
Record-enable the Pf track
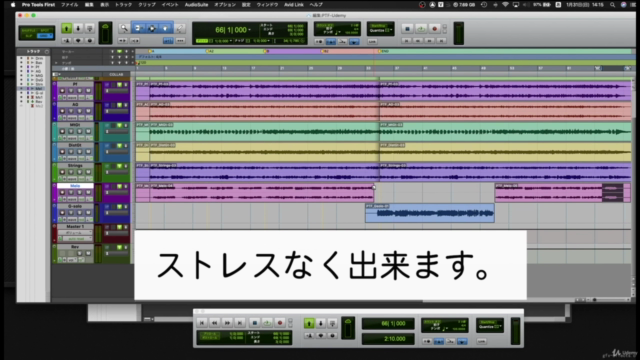click(62, 91)
